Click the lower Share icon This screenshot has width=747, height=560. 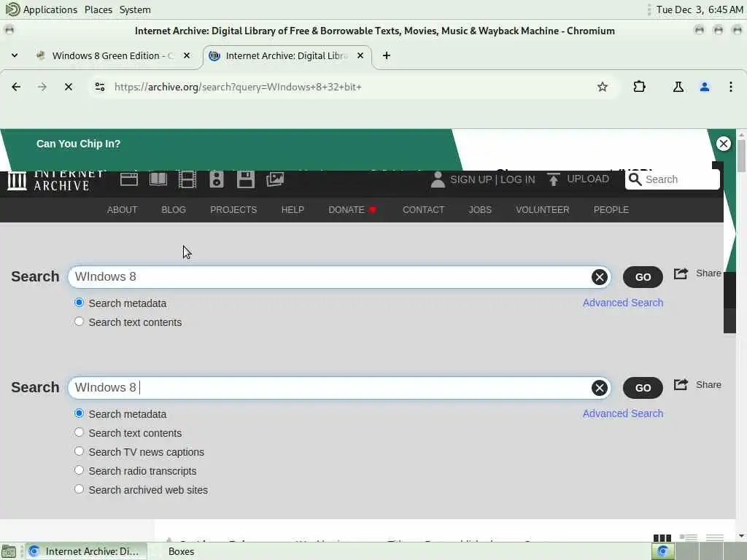coord(681,384)
